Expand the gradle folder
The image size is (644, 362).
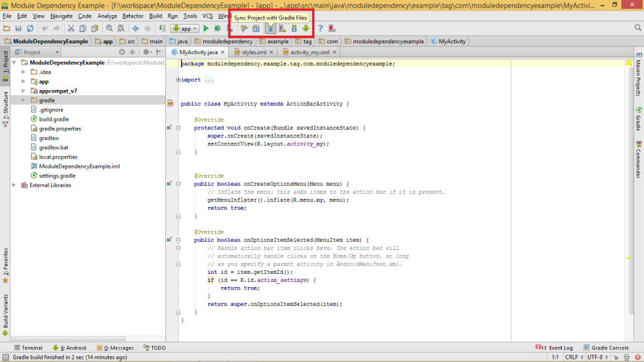[23, 100]
